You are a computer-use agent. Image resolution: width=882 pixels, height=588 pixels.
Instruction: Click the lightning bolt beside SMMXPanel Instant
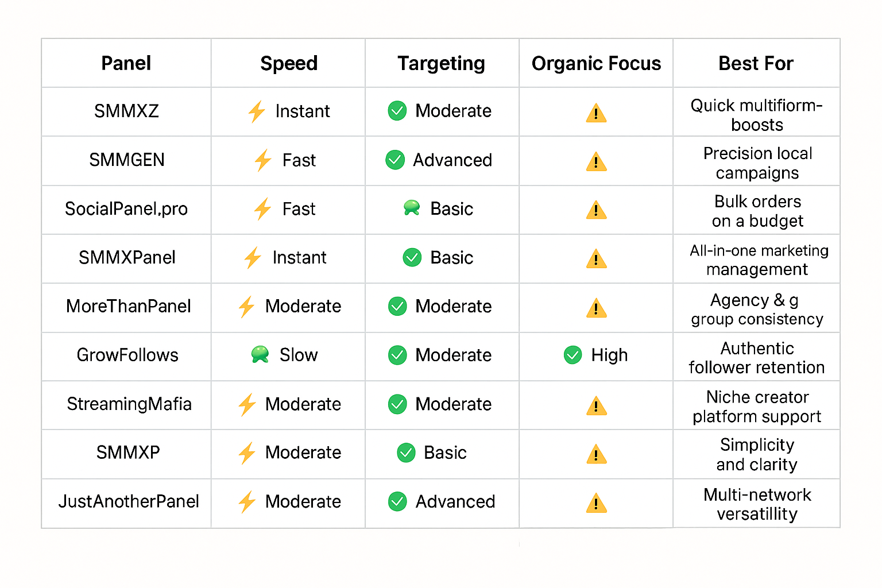tap(253, 258)
